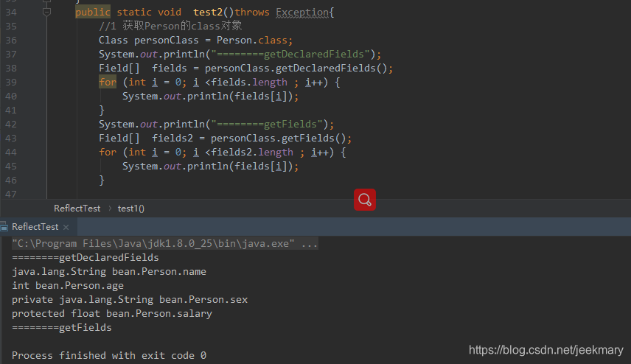Click line number 44 in the gutter

(11, 153)
